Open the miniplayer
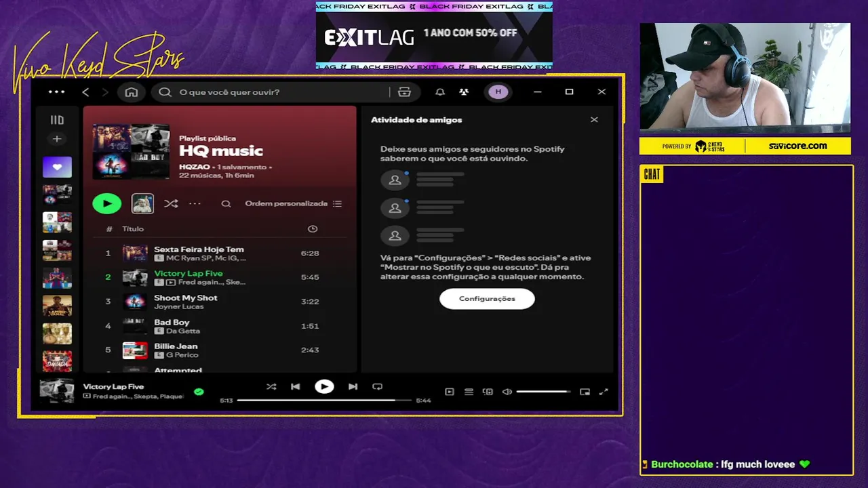This screenshot has width=868, height=488. click(x=585, y=392)
